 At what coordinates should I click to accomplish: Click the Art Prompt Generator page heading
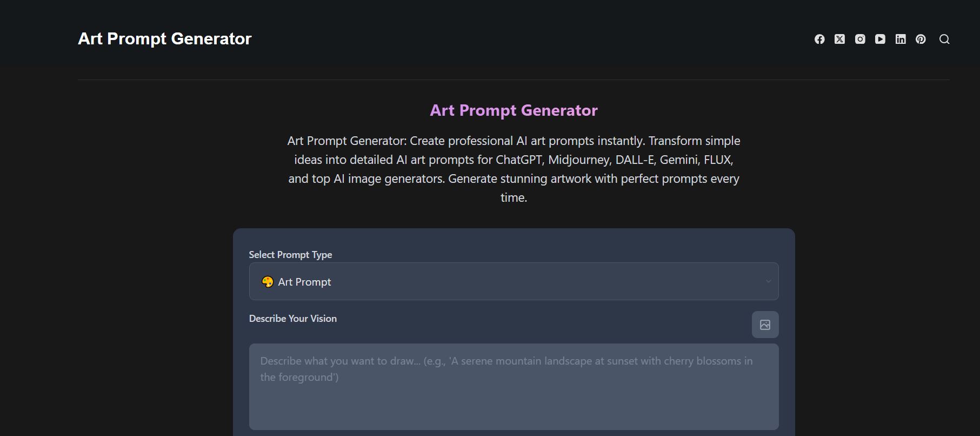coord(513,110)
